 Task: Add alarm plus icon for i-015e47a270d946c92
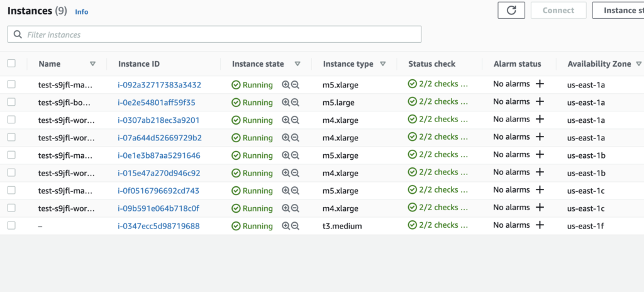click(539, 172)
